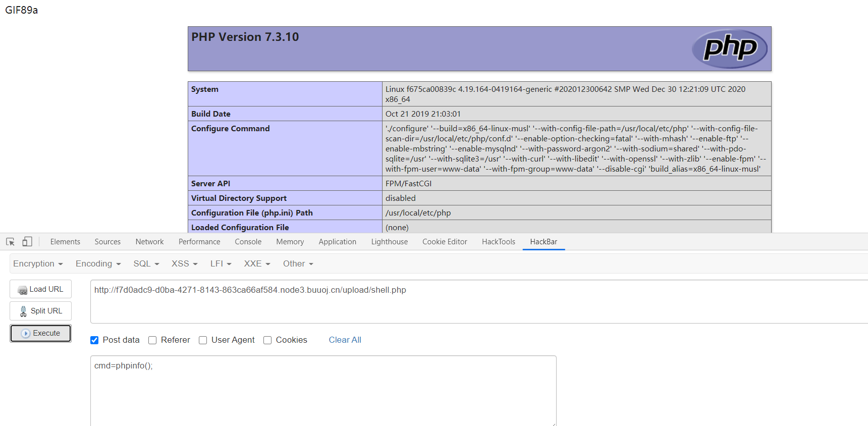Click the 'Virtual Directory Support' label

(x=239, y=198)
